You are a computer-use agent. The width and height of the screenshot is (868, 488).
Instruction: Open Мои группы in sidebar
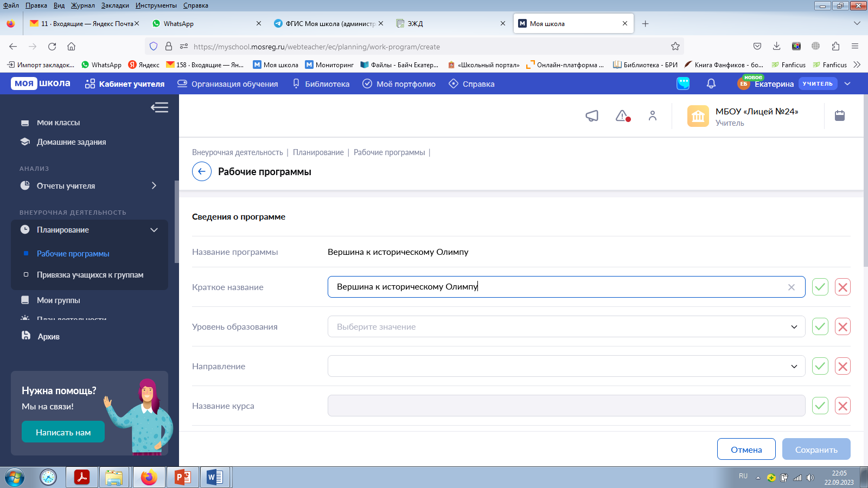click(58, 300)
